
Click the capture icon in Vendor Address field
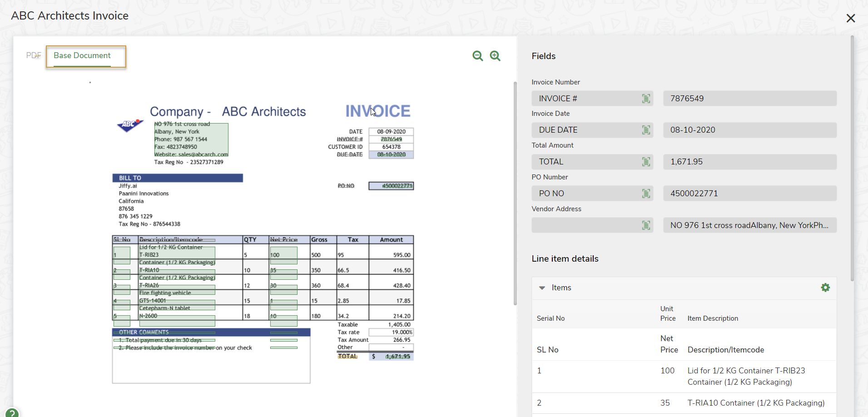(x=646, y=225)
